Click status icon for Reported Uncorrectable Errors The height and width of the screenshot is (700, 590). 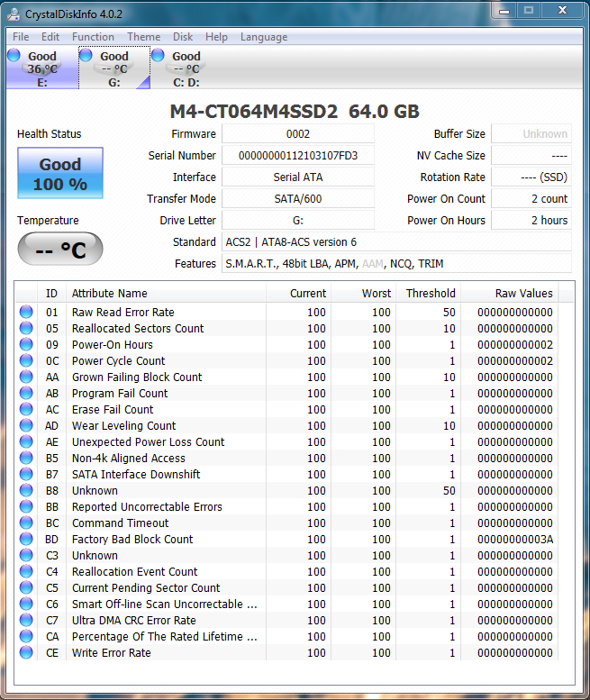click(x=26, y=506)
